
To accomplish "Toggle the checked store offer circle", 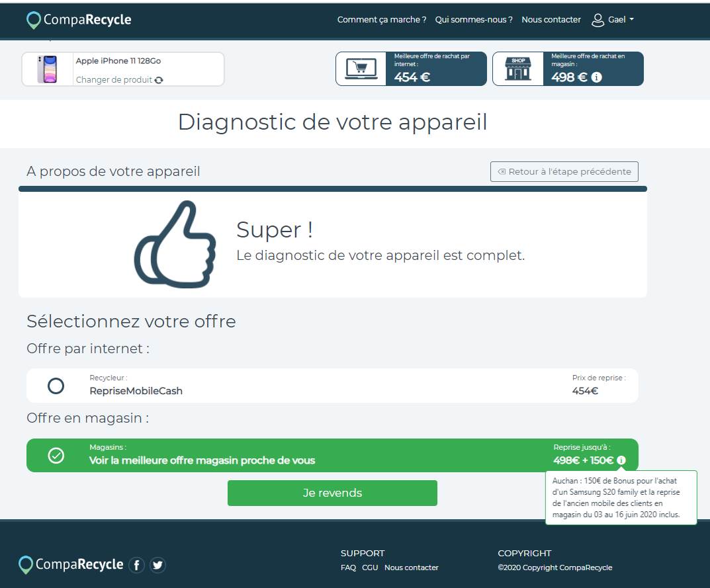I will click(56, 455).
